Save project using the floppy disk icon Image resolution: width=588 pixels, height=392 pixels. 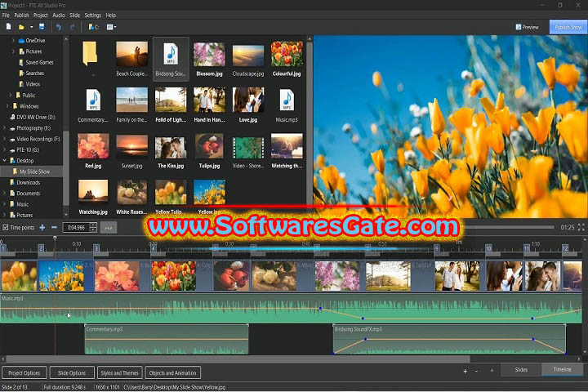pyautogui.click(x=42, y=27)
